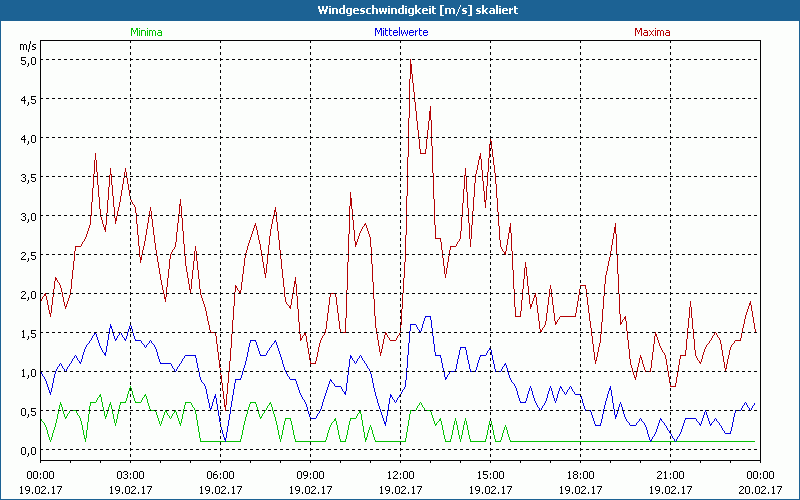The height and width of the screenshot is (500, 800).
Task: Click the 1,5 y-axis value label
Action: pyautogui.click(x=28, y=333)
